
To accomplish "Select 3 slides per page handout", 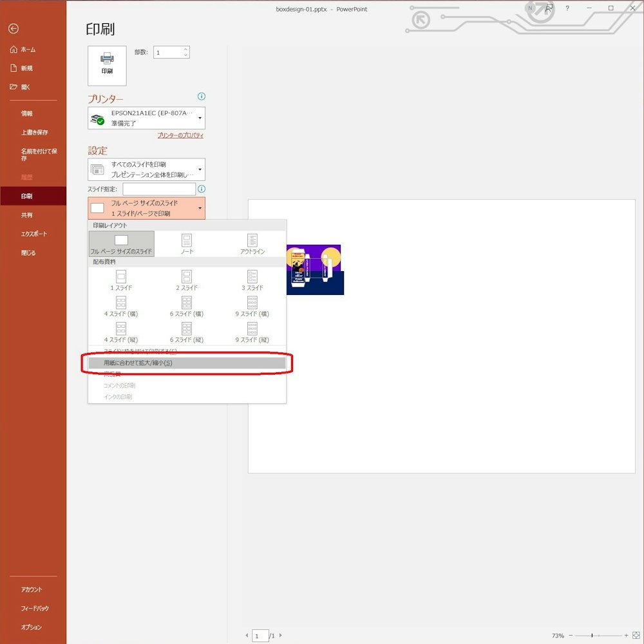I will coord(252,281).
